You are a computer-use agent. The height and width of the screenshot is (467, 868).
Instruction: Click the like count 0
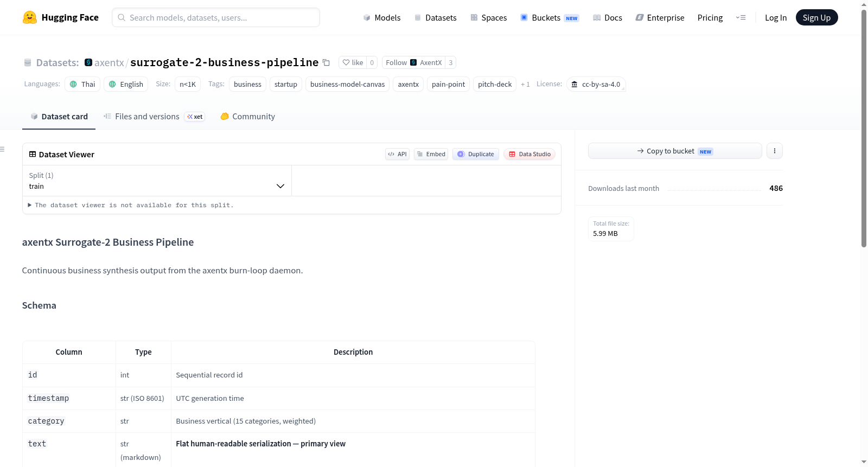(372, 62)
